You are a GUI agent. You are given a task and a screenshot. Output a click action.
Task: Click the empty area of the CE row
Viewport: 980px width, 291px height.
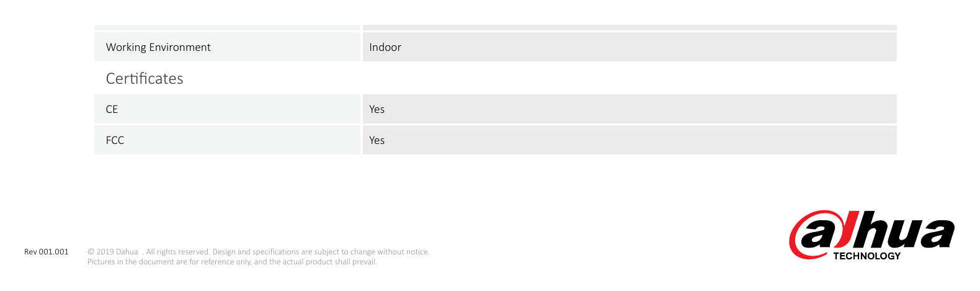(x=639, y=109)
